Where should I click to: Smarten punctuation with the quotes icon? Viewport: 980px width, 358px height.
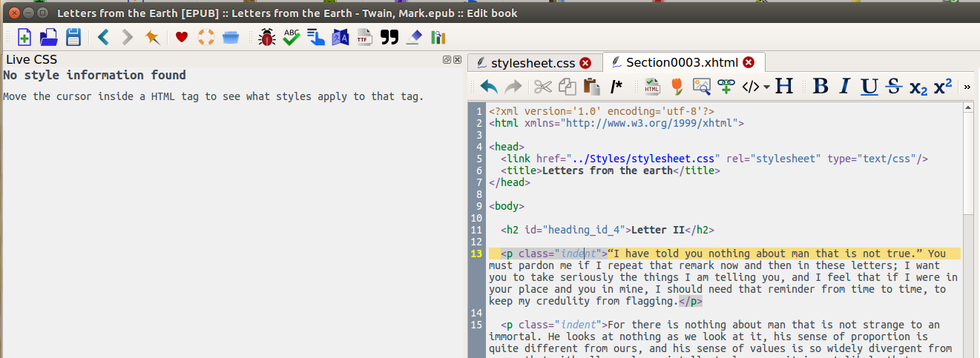tap(389, 37)
